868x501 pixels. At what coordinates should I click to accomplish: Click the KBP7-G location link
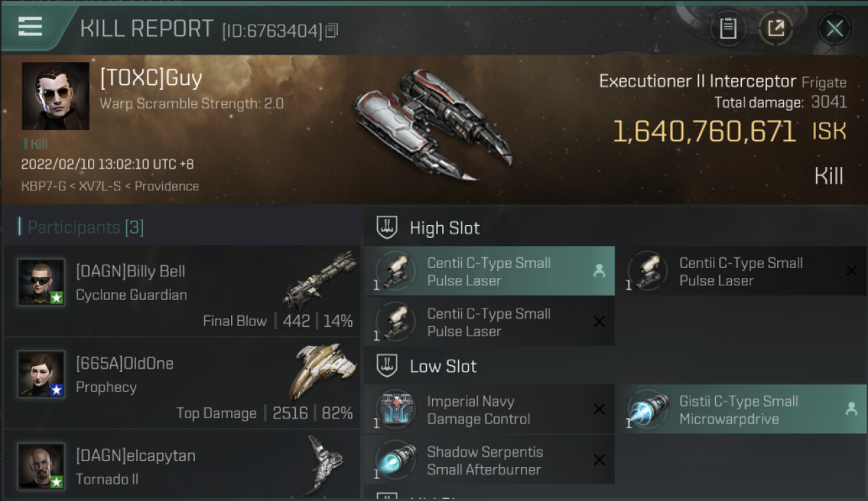point(43,186)
